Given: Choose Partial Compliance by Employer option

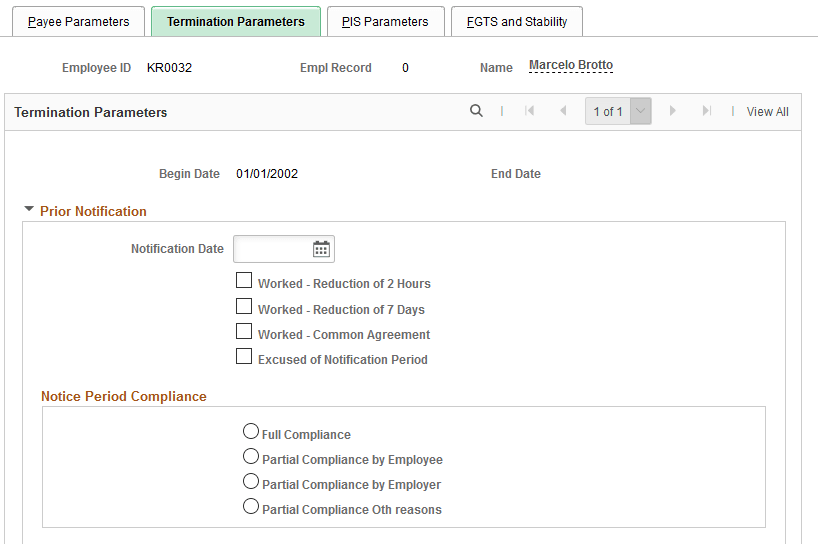Looking at the screenshot, I should click(x=251, y=481).
